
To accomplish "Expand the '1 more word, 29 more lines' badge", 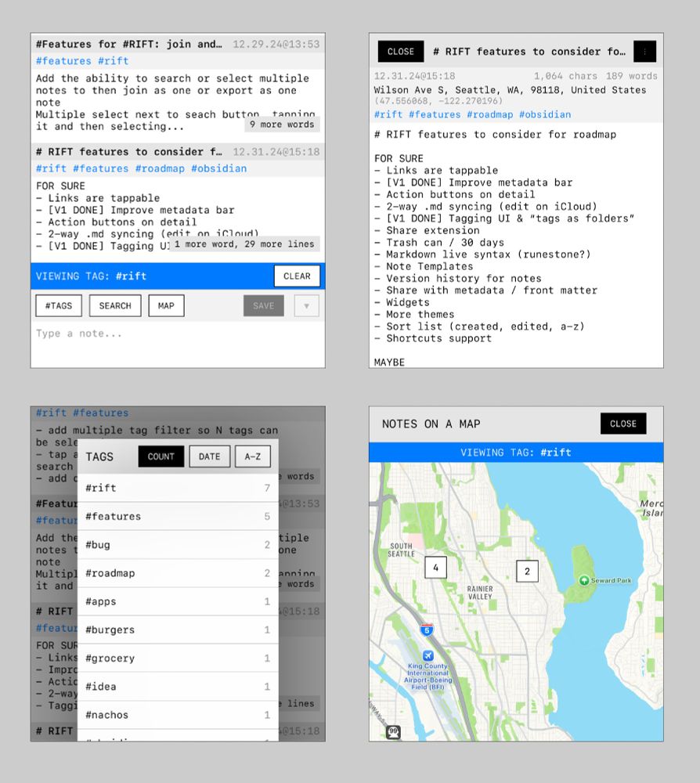I will [244, 244].
